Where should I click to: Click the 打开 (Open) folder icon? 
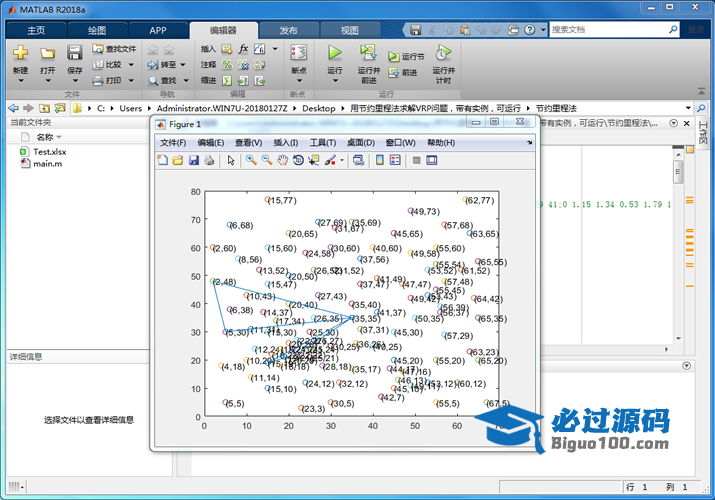pyautogui.click(x=47, y=53)
